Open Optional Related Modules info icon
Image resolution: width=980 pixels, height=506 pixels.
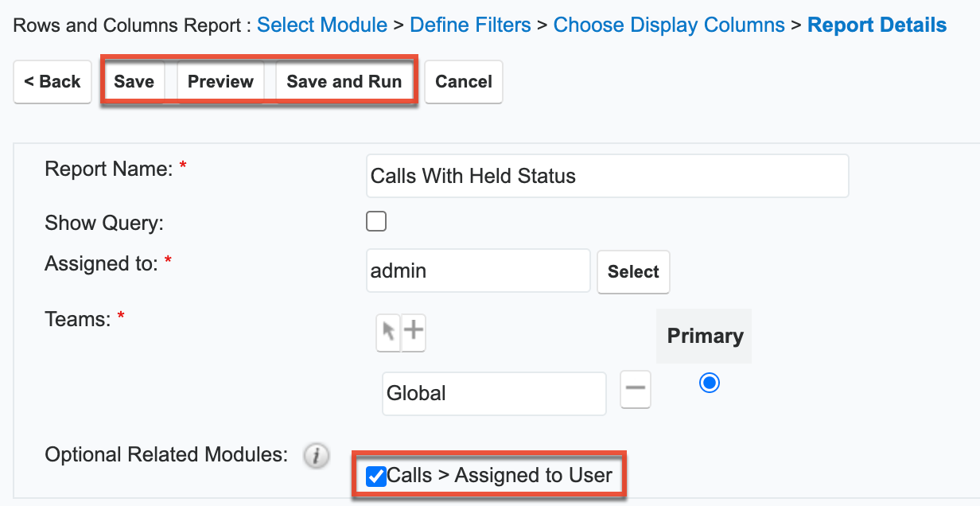(x=317, y=456)
